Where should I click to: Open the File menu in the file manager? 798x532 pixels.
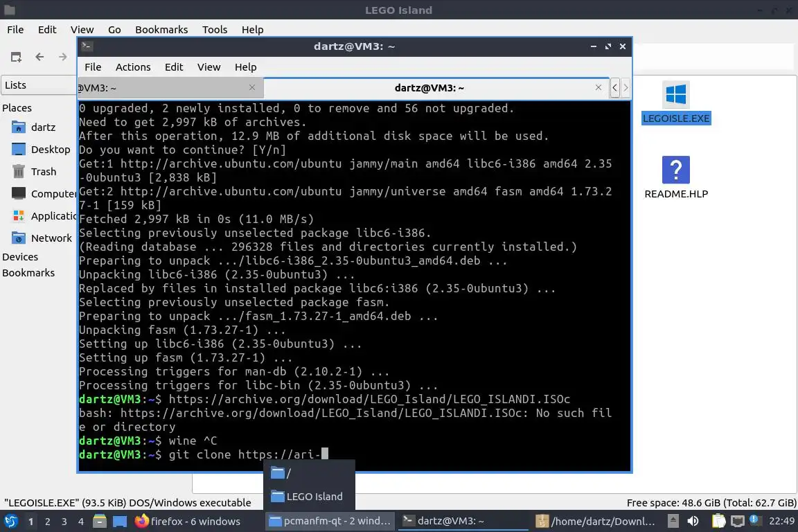(15, 30)
